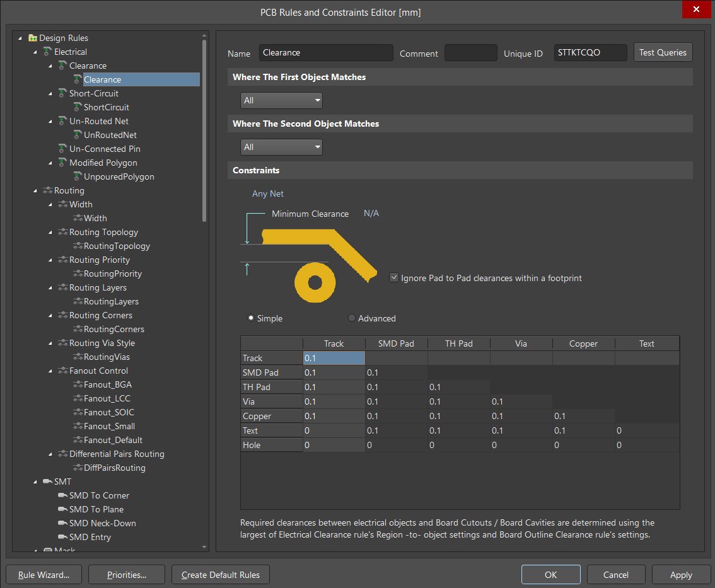
Task: Open the First Object Matches dropdown
Action: [281, 100]
